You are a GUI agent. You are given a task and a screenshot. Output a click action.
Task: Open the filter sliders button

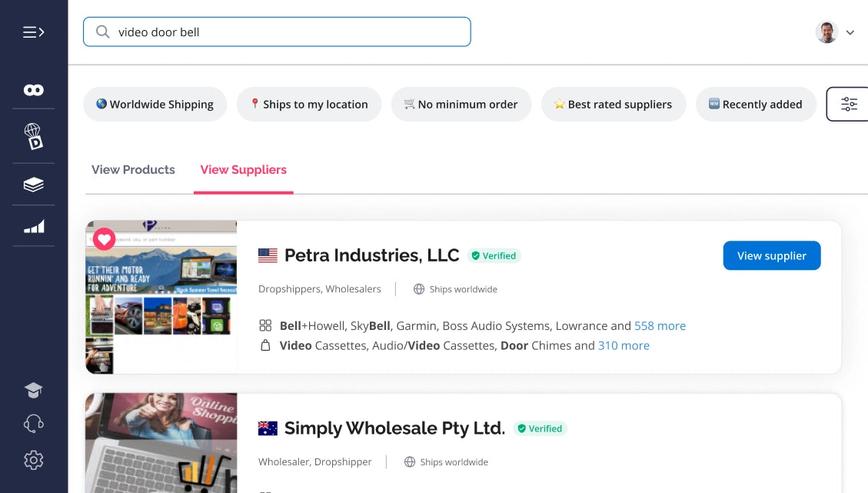tap(847, 104)
